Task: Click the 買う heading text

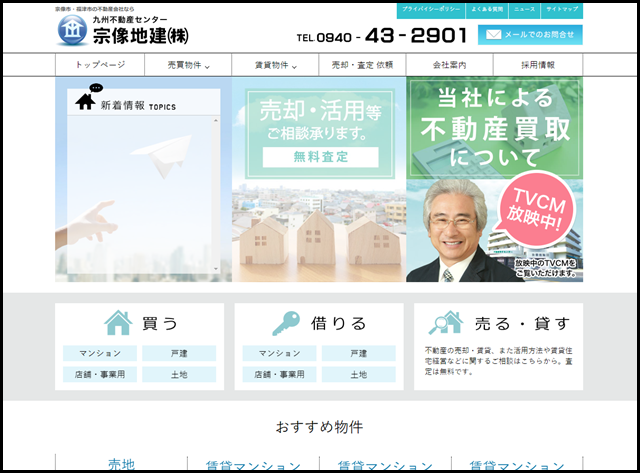Action: click(x=160, y=324)
